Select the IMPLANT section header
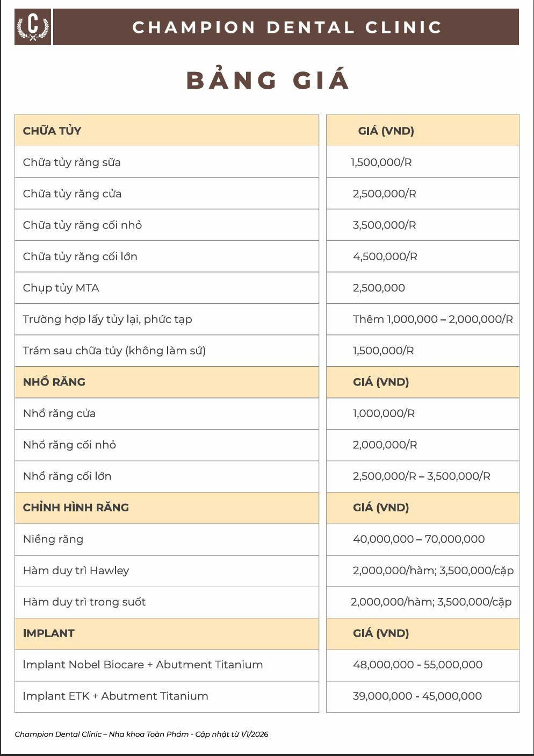Image resolution: width=534 pixels, height=756 pixels. (48, 633)
